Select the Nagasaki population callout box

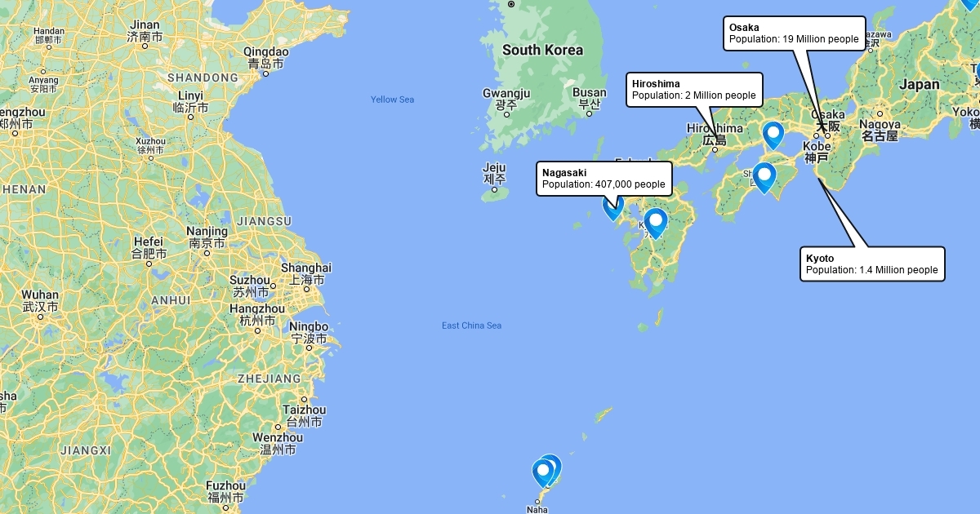click(x=604, y=179)
